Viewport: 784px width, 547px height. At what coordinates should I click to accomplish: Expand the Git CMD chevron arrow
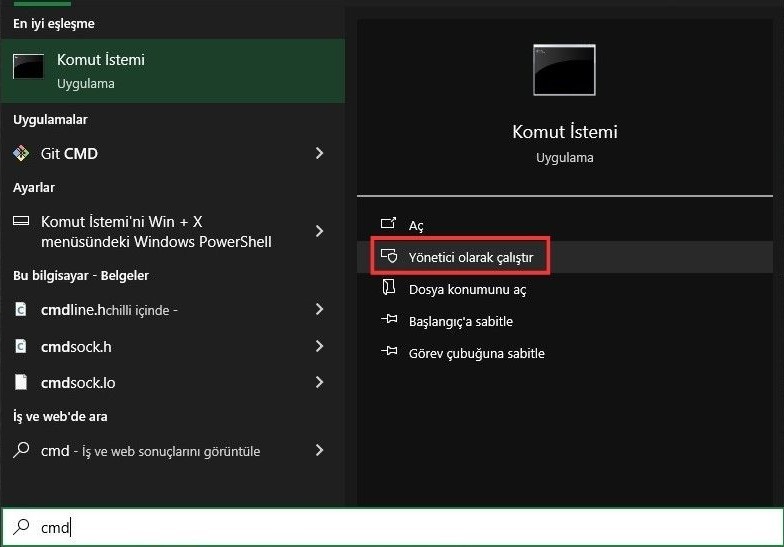pyautogui.click(x=319, y=153)
